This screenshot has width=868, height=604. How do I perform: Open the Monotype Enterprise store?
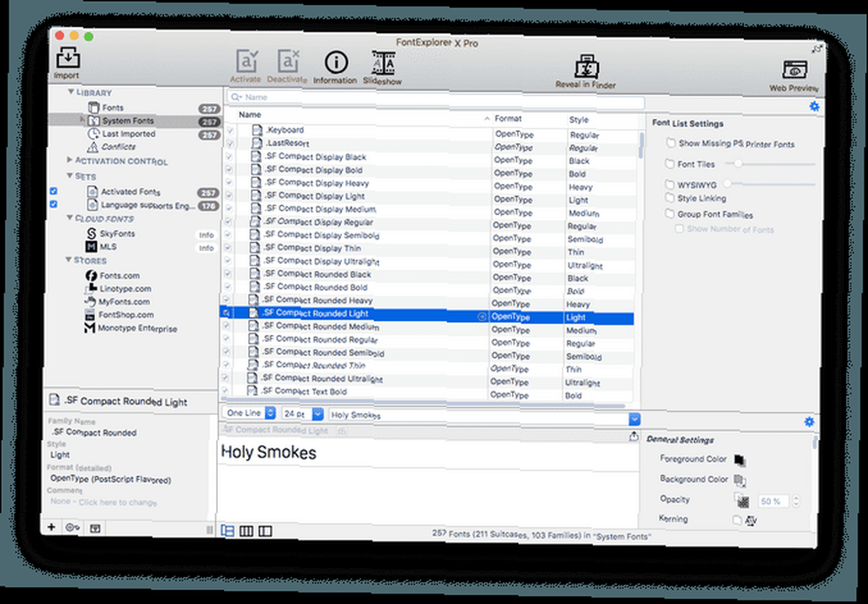point(137,328)
